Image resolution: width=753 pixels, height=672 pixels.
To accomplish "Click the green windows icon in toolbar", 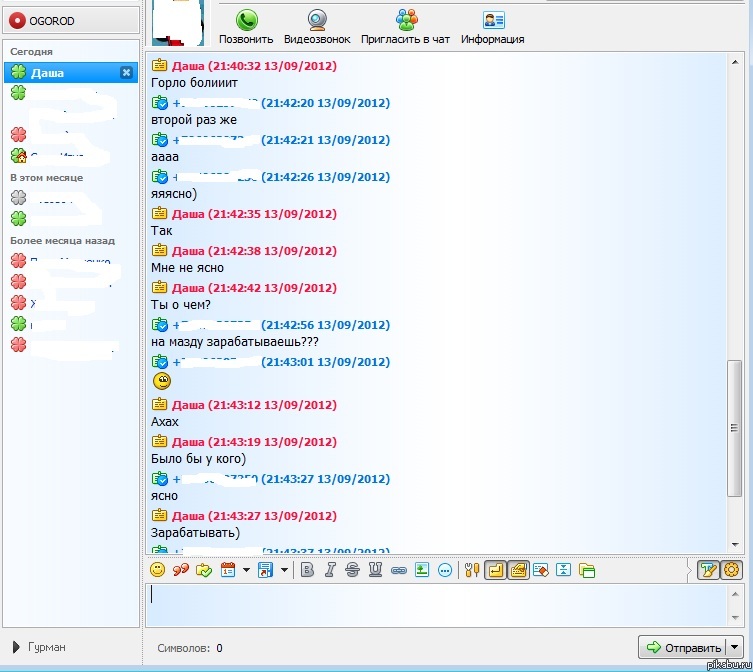I will tap(587, 570).
